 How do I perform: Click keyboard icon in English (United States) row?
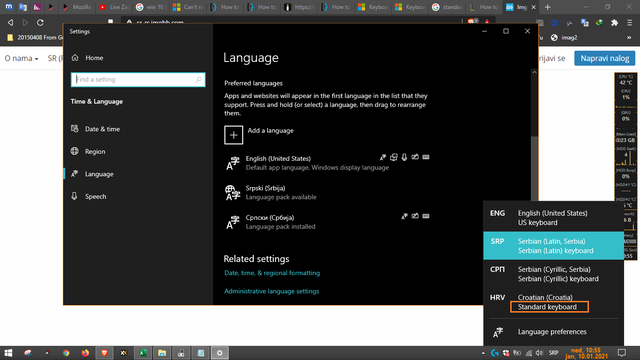point(426,157)
